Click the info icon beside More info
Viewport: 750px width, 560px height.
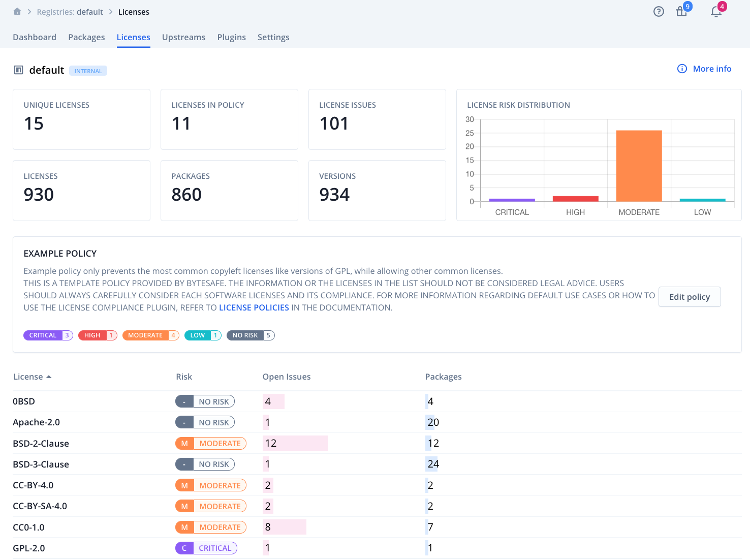click(x=681, y=69)
